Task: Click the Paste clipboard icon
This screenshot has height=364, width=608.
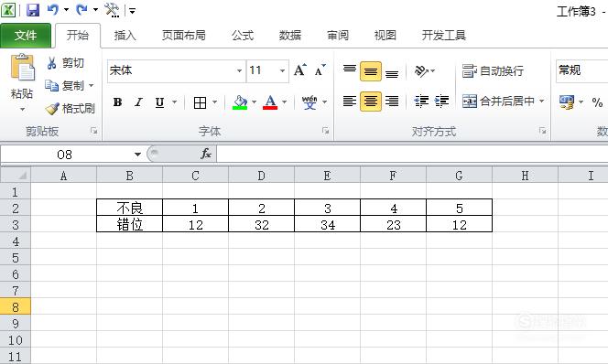Action: [22, 67]
